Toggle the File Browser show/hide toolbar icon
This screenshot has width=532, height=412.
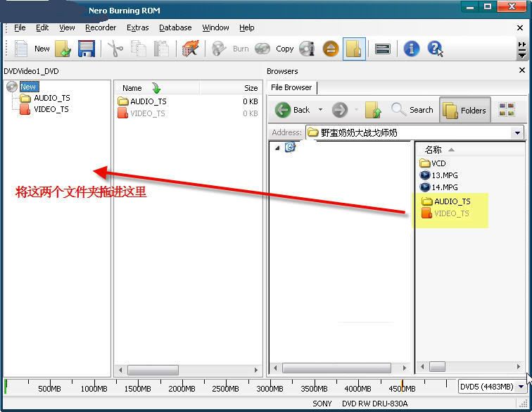click(x=354, y=49)
